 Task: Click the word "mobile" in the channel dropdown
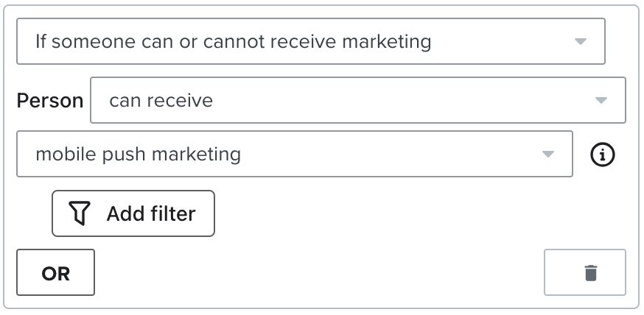point(60,155)
